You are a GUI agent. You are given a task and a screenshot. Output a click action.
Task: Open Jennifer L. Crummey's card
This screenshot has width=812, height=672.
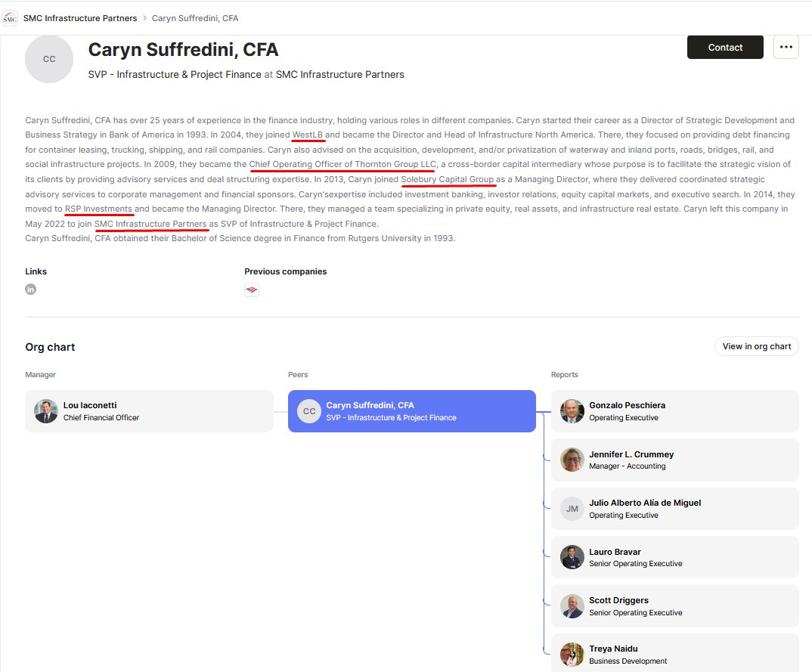click(674, 460)
